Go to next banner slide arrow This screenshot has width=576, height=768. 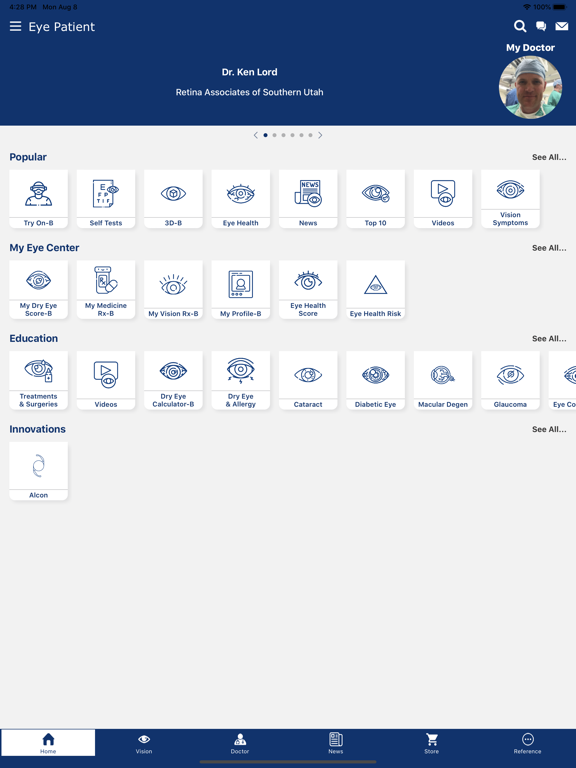pos(320,135)
